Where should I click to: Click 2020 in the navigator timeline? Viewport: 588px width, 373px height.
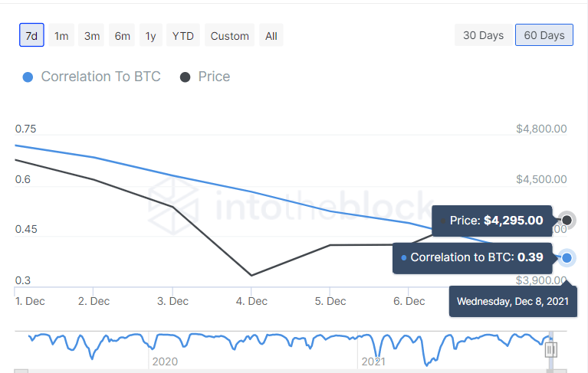[165, 361]
